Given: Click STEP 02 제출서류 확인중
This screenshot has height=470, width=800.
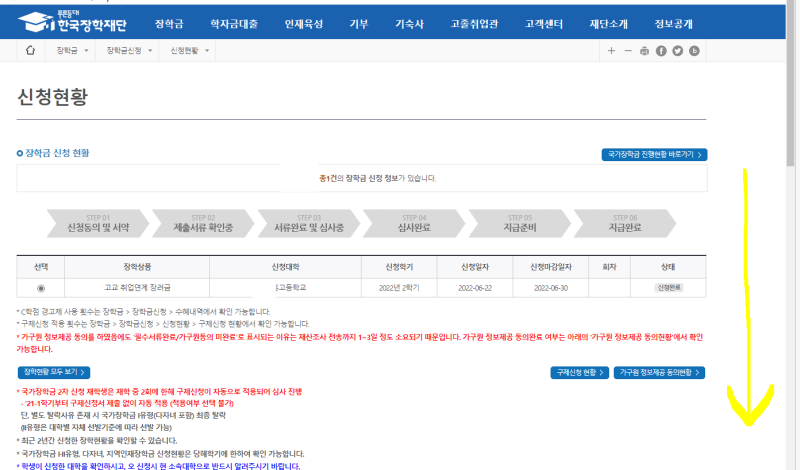Looking at the screenshot, I should click(203, 224).
